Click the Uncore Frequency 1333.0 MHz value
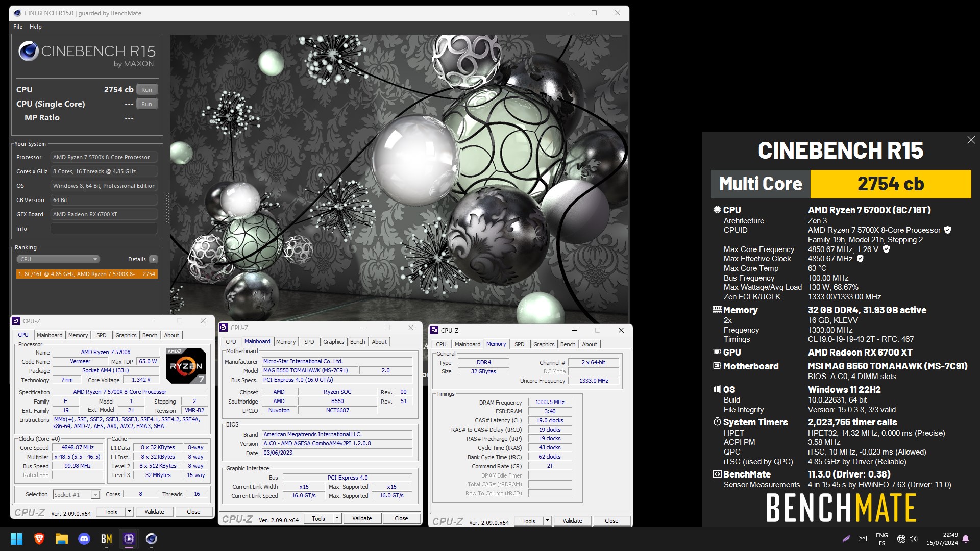This screenshot has width=980, height=551. (x=594, y=381)
